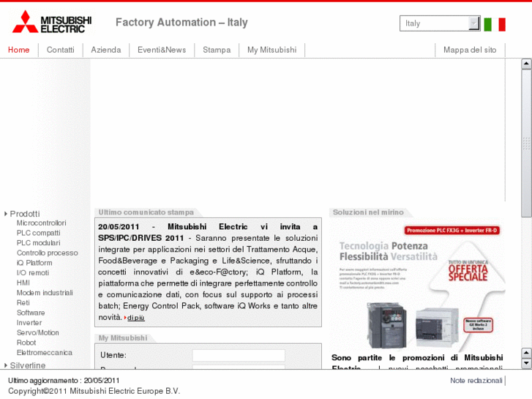Click the OFFERTA SPECIALE text in banner

click(x=468, y=272)
